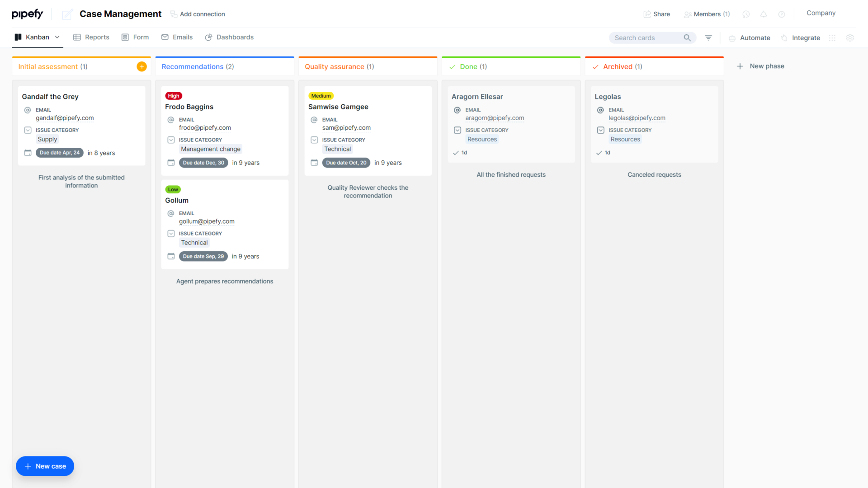Image resolution: width=868 pixels, height=488 pixels.
Task: Click the plus icon on Initial assessment column
Action: click(142, 66)
